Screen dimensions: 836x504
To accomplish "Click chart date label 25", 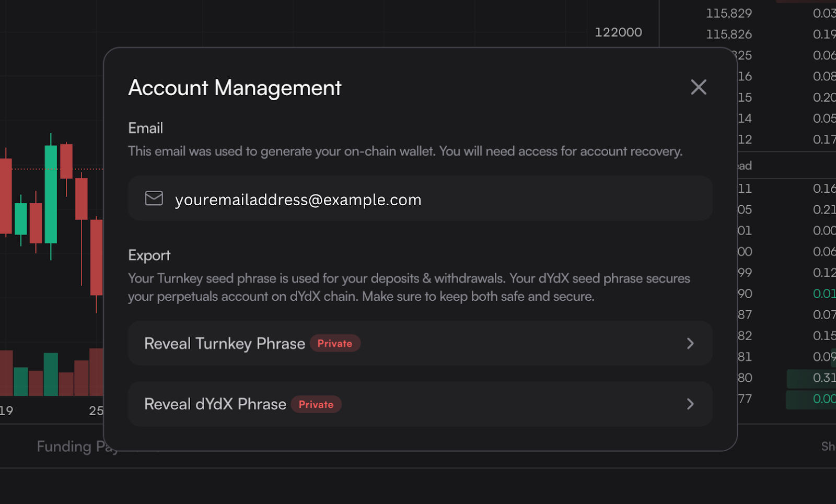I will tap(96, 411).
